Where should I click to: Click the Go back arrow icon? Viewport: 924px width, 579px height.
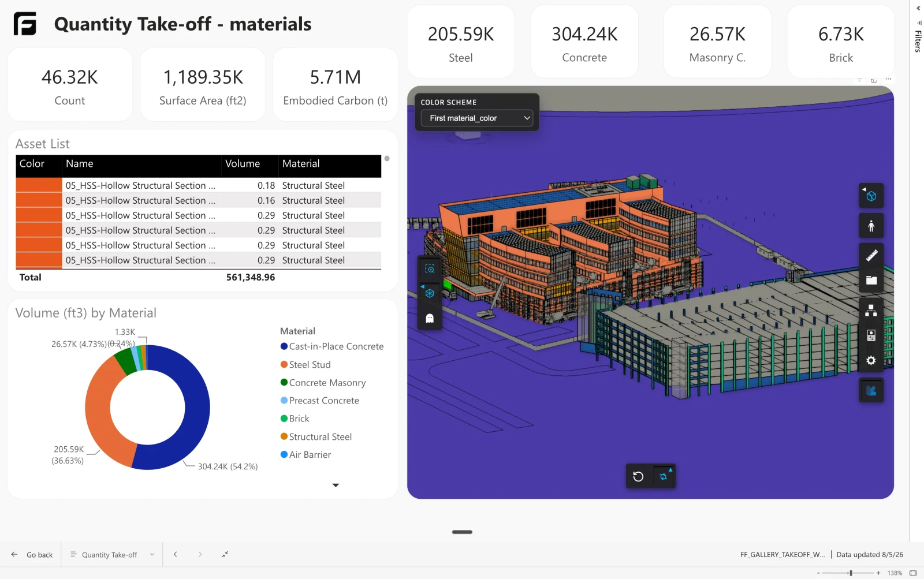[x=14, y=554]
